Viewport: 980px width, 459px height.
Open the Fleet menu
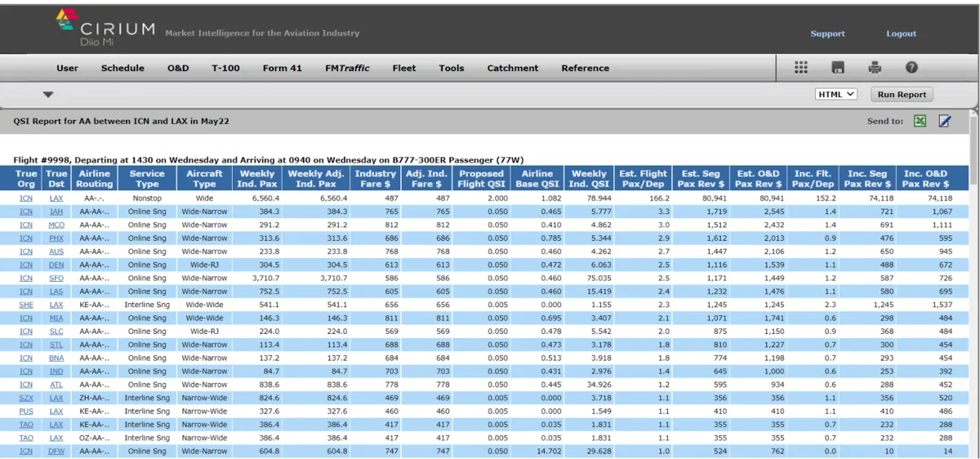(404, 69)
